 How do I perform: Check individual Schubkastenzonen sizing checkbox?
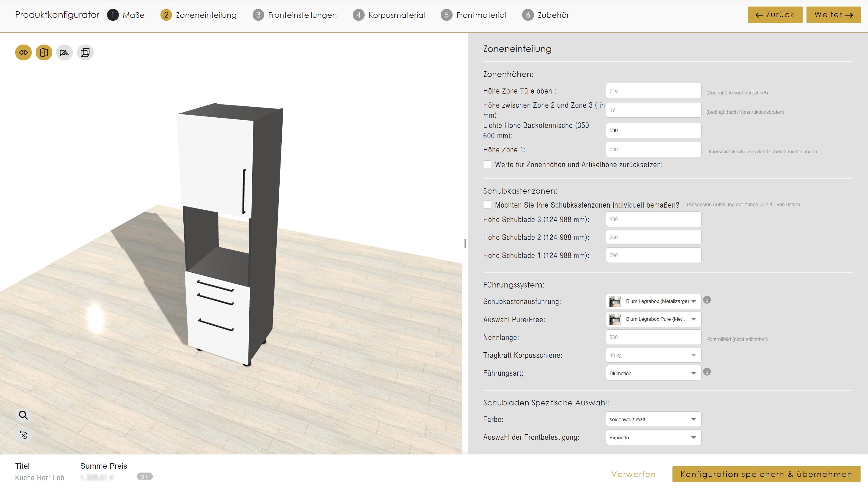[487, 204]
